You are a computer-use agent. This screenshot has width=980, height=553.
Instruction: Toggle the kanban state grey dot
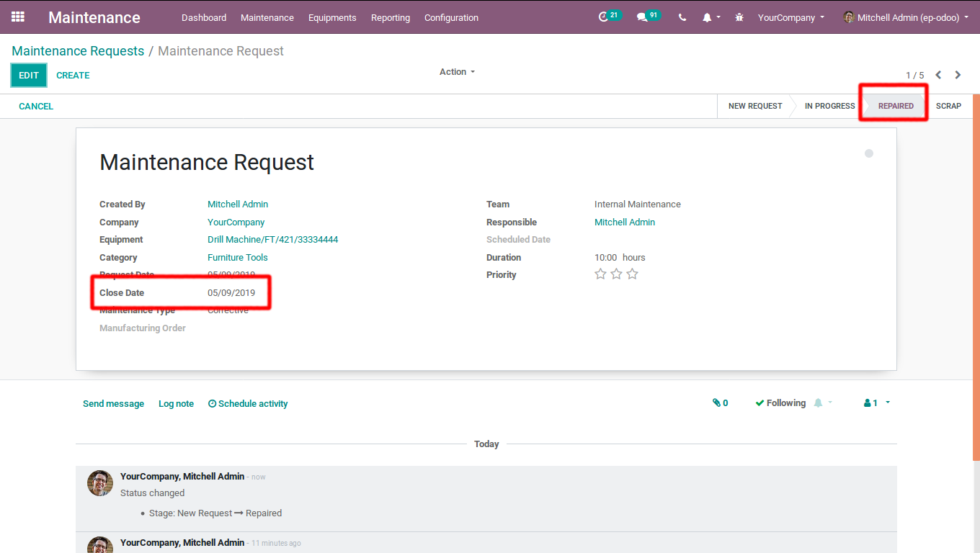click(869, 153)
